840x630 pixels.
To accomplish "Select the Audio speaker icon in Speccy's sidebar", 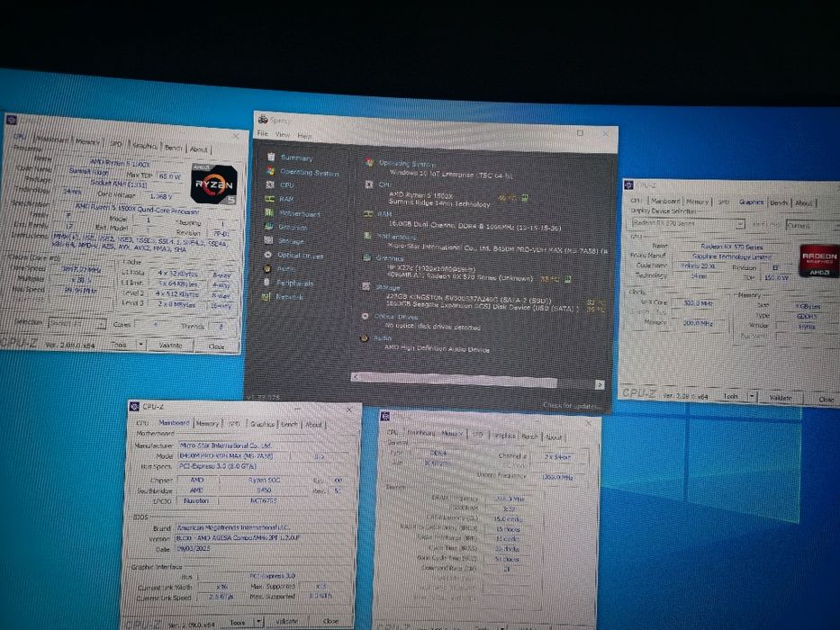I will [267, 268].
